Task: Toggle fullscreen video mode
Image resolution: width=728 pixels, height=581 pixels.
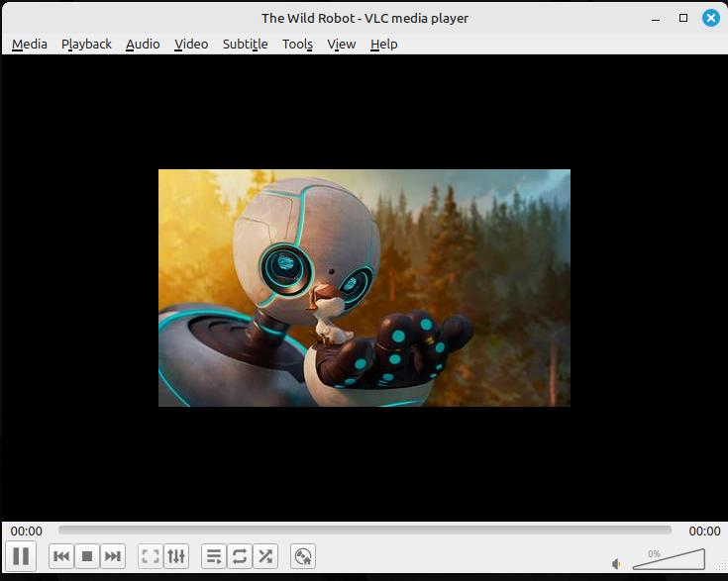Action: pyautogui.click(x=151, y=556)
